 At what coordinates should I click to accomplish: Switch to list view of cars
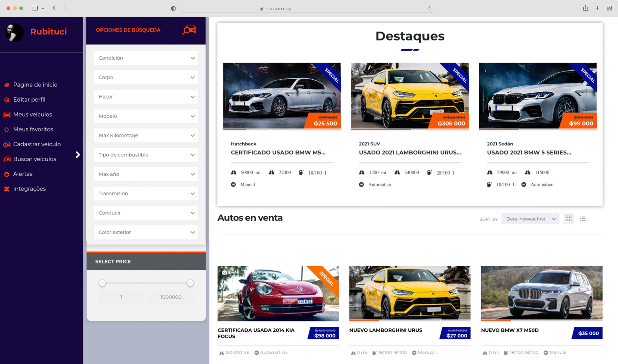[x=583, y=219]
